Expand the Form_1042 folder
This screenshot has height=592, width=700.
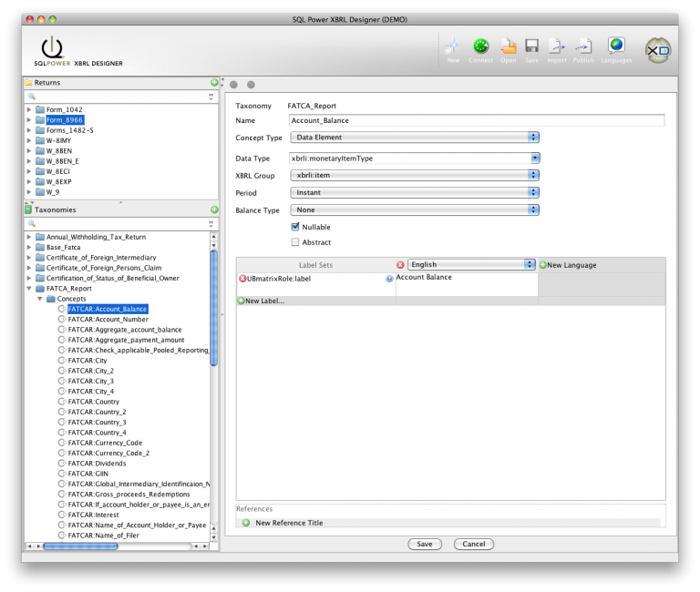(29, 109)
